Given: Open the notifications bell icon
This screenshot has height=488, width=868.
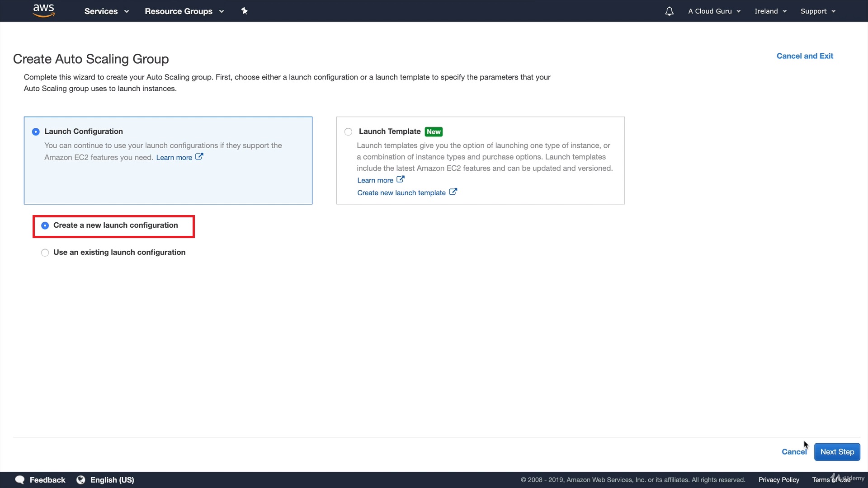Looking at the screenshot, I should point(669,11).
